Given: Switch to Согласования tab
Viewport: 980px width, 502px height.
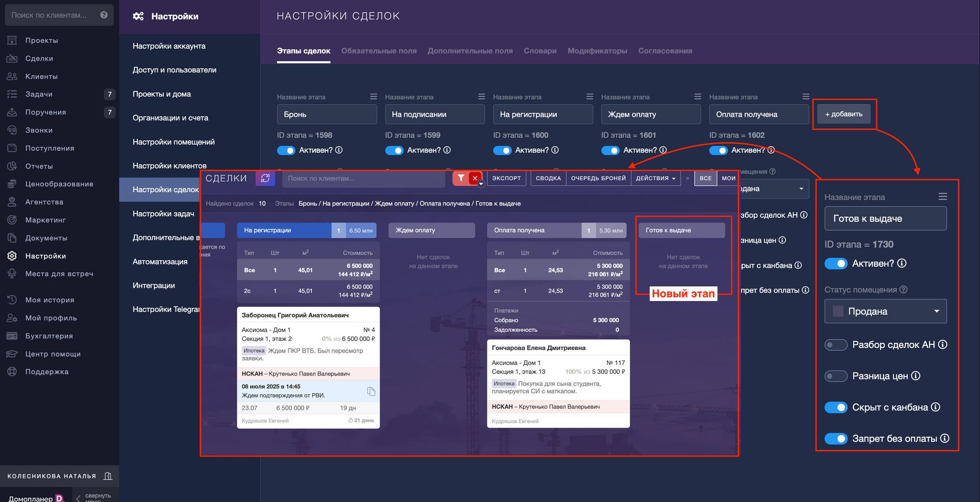Looking at the screenshot, I should pos(665,51).
